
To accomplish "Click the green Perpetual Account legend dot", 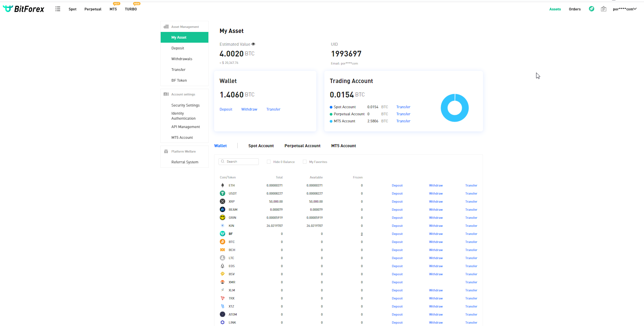I will pyautogui.click(x=331, y=114).
